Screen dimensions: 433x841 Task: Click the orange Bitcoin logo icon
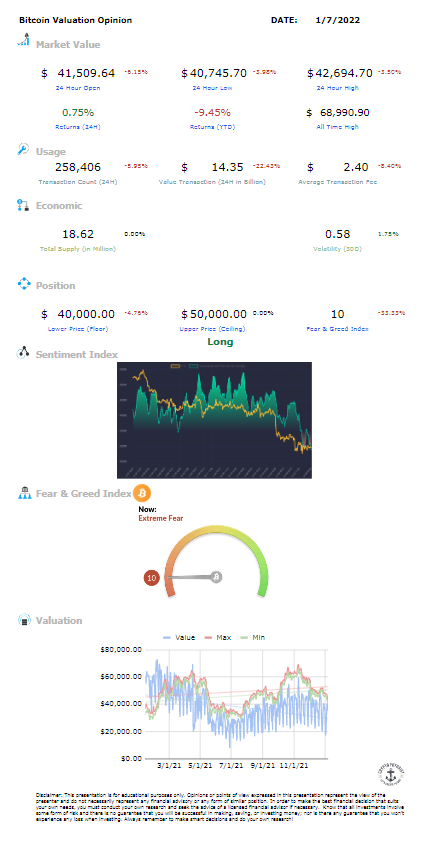(143, 492)
